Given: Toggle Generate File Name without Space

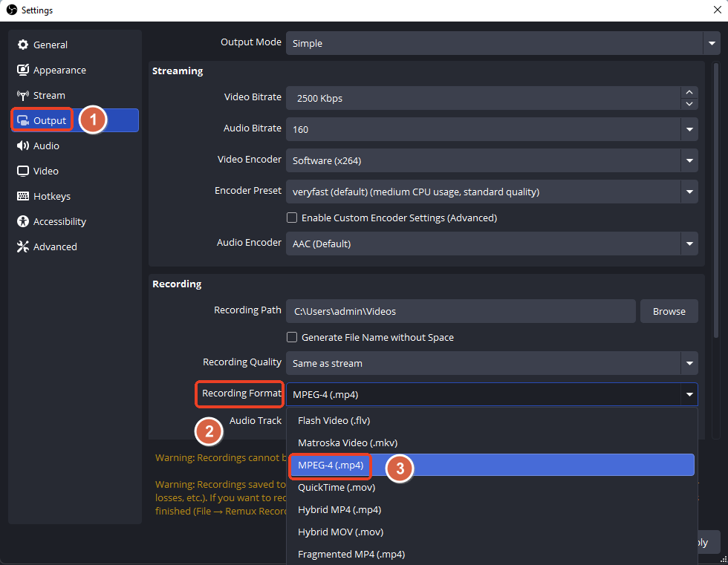Looking at the screenshot, I should [x=292, y=337].
